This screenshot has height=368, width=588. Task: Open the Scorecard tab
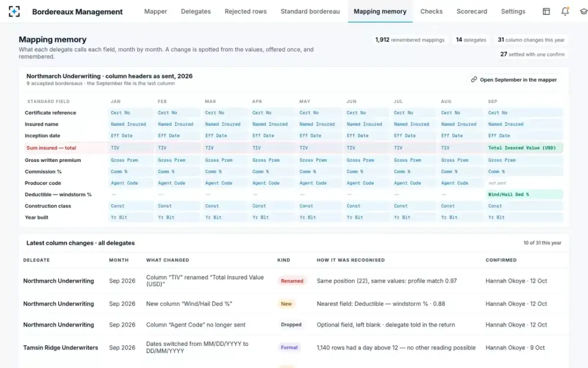coord(472,11)
